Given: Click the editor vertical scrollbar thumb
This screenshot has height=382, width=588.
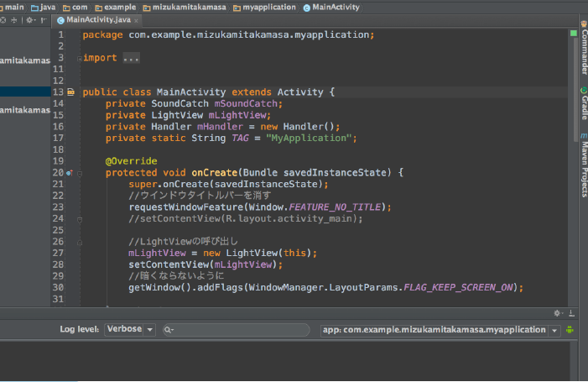Looking at the screenshot, I should (575, 90).
